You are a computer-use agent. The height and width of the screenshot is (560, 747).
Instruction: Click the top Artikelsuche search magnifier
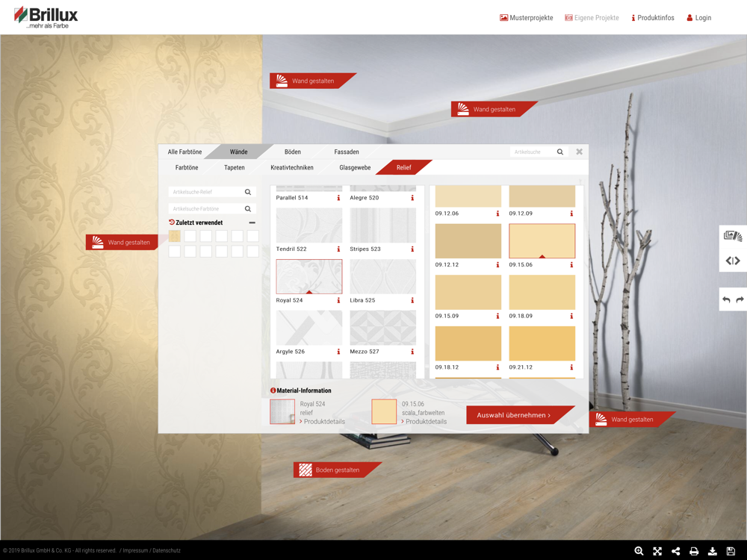click(560, 152)
